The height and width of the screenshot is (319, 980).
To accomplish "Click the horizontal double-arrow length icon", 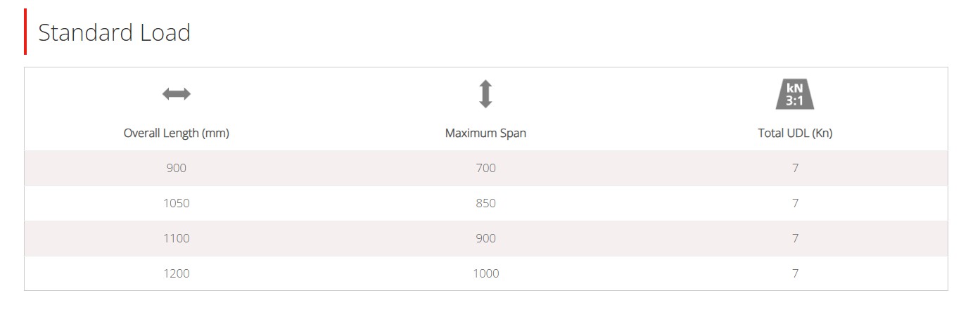I will click(177, 94).
